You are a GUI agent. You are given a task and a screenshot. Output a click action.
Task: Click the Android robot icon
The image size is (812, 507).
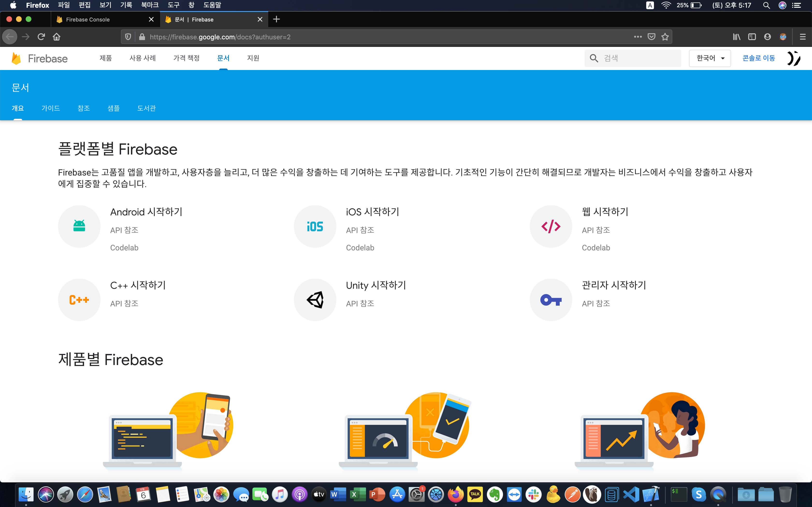tap(79, 226)
